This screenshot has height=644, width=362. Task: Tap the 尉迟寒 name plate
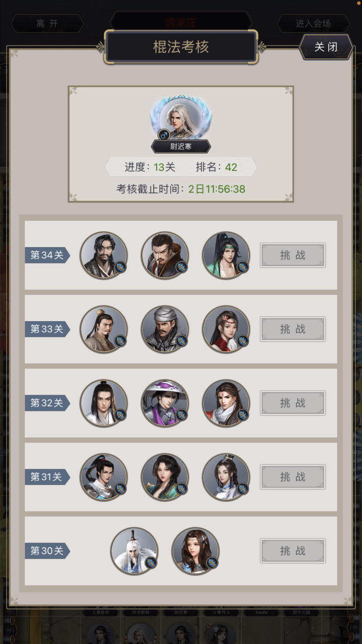click(x=181, y=147)
